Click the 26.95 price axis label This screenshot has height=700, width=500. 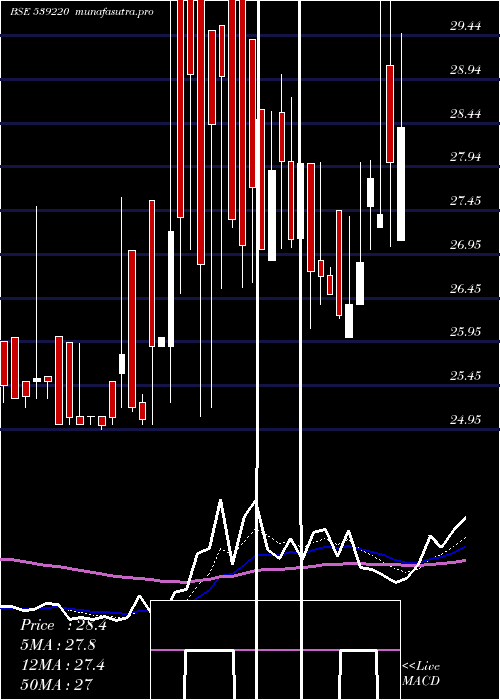[465, 244]
